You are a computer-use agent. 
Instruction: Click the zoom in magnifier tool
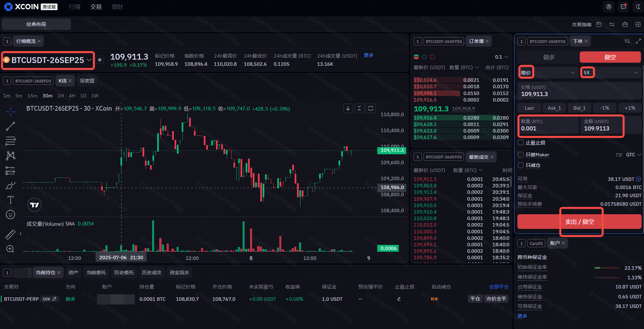point(10,249)
